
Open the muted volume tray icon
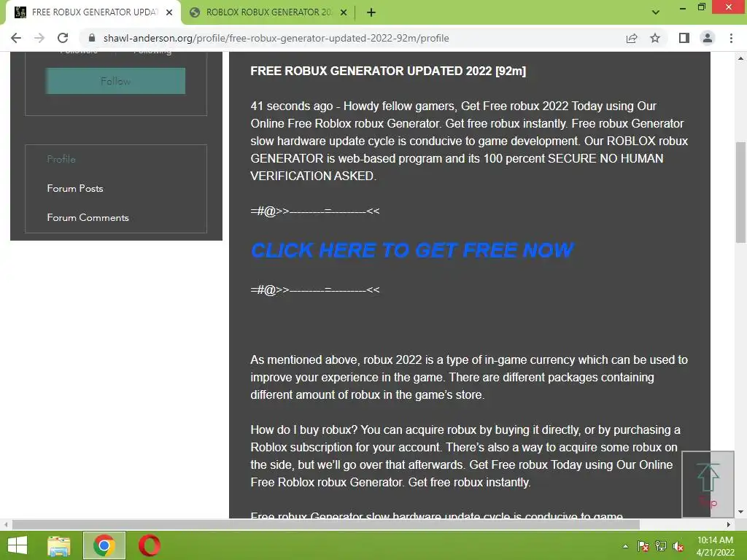point(678,546)
